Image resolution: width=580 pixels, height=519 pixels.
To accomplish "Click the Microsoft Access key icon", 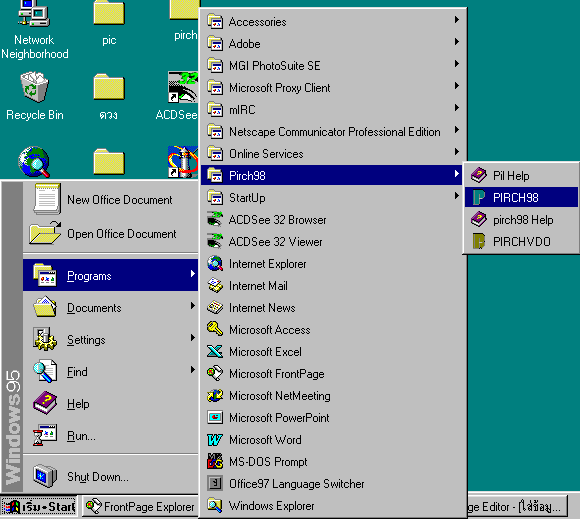I will click(x=215, y=330).
